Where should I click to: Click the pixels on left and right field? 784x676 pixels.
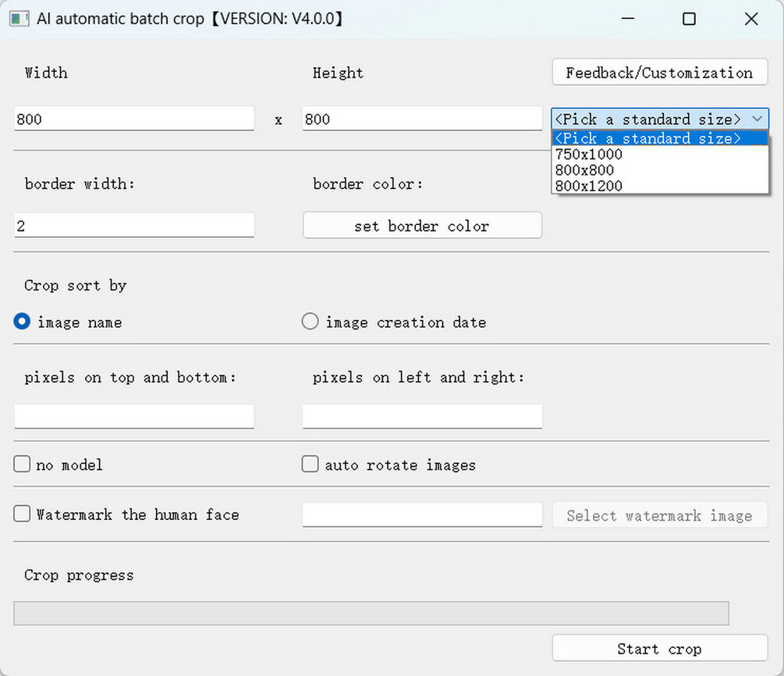(x=423, y=416)
